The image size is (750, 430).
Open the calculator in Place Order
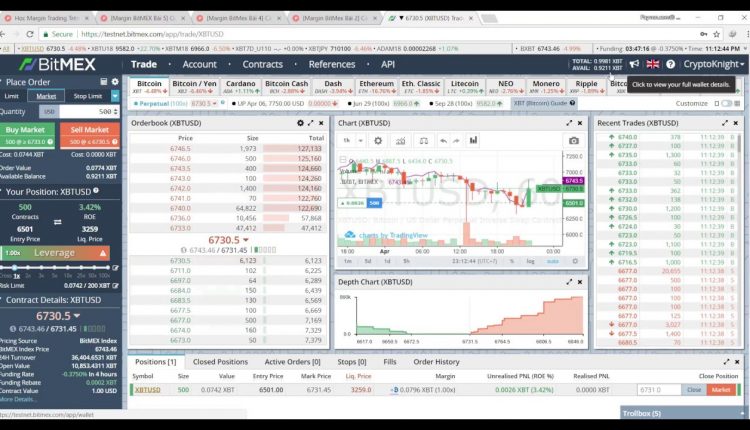[x=103, y=82]
